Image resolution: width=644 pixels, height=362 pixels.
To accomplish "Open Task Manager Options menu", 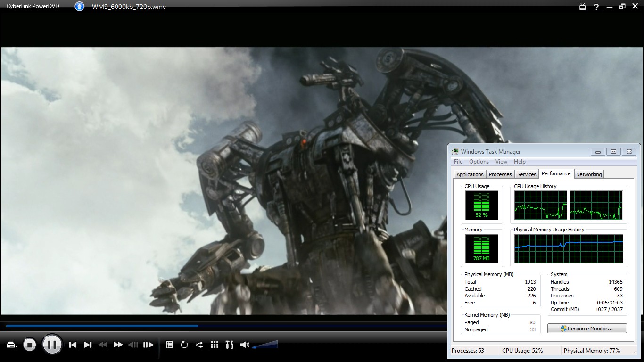I will click(479, 162).
